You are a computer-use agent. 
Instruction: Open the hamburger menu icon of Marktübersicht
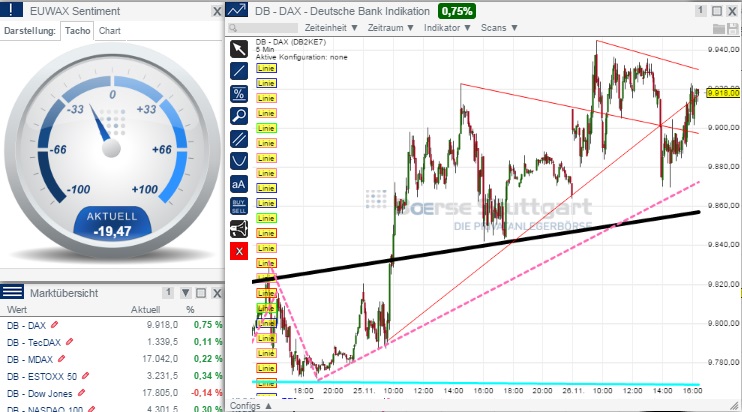click(12, 291)
